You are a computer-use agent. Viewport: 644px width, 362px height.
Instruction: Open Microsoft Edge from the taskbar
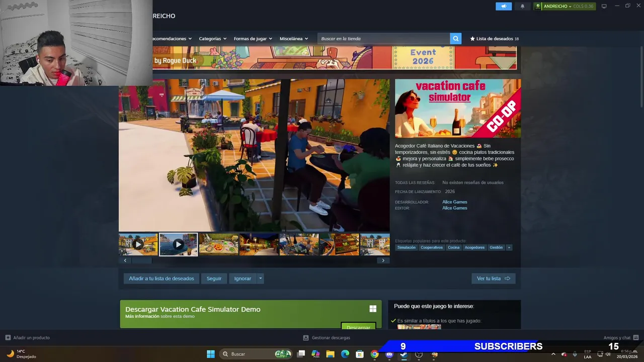(x=345, y=354)
